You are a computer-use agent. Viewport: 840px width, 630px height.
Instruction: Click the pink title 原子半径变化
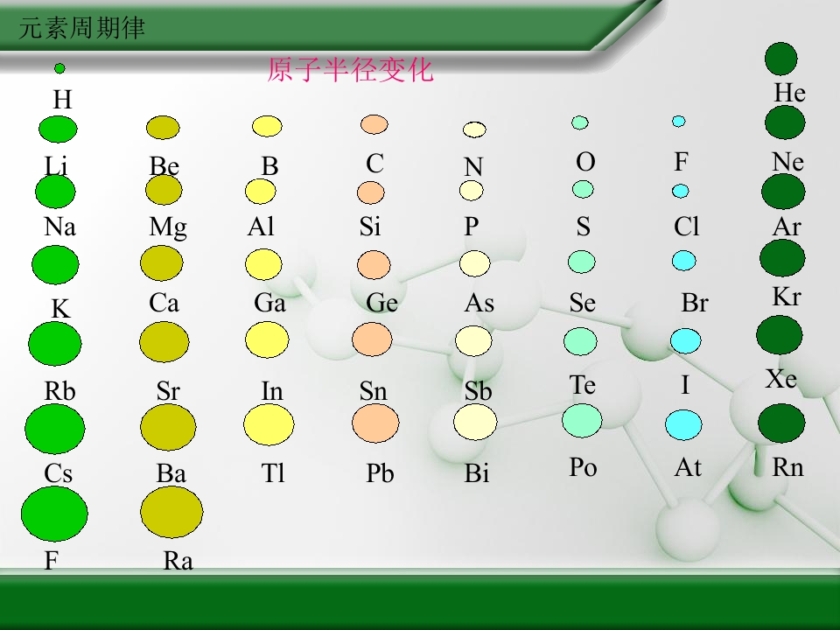(x=350, y=70)
